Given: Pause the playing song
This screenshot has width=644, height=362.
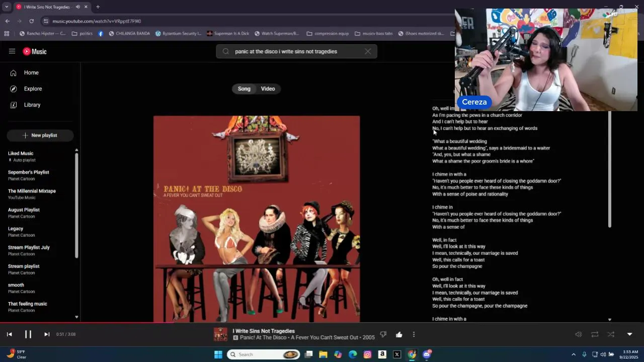Looking at the screenshot, I should coord(28,334).
